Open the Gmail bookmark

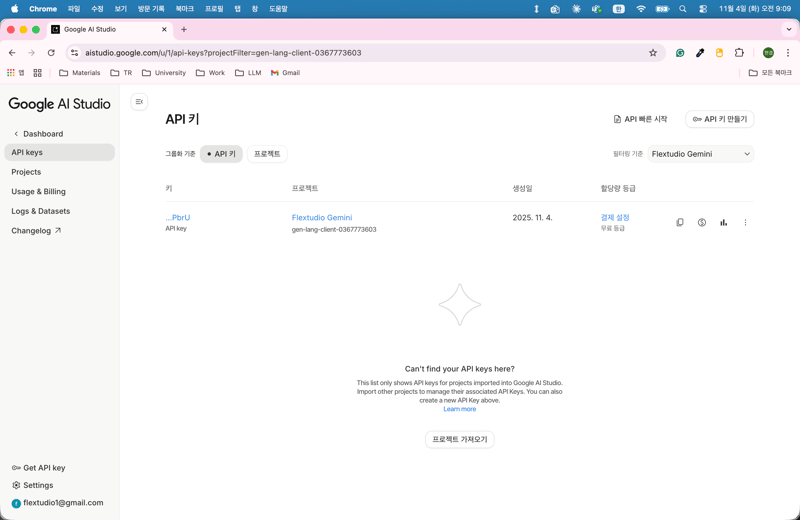tap(285, 73)
